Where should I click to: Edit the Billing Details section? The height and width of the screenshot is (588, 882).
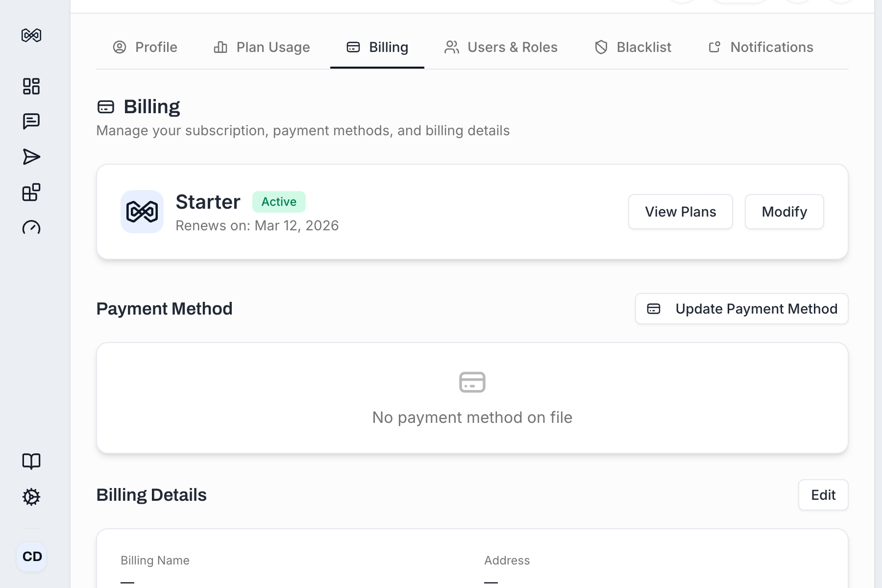(823, 494)
